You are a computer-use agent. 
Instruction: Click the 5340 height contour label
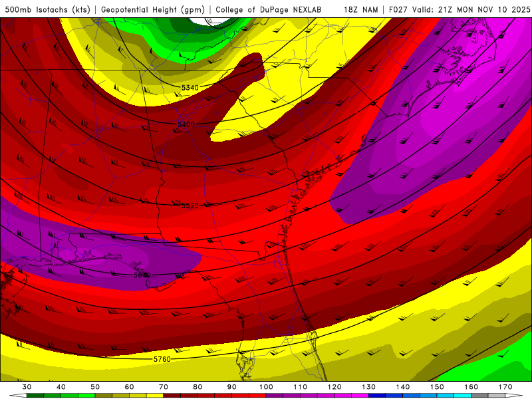pyautogui.click(x=190, y=88)
